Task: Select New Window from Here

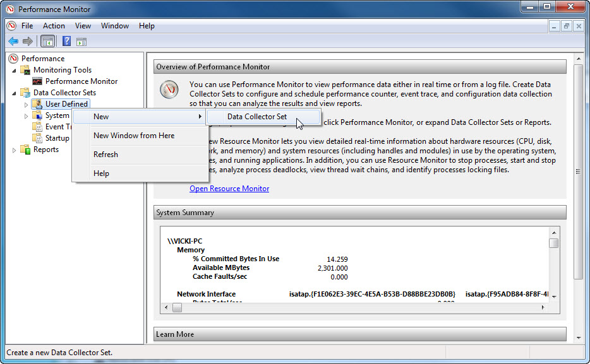Action: point(140,136)
